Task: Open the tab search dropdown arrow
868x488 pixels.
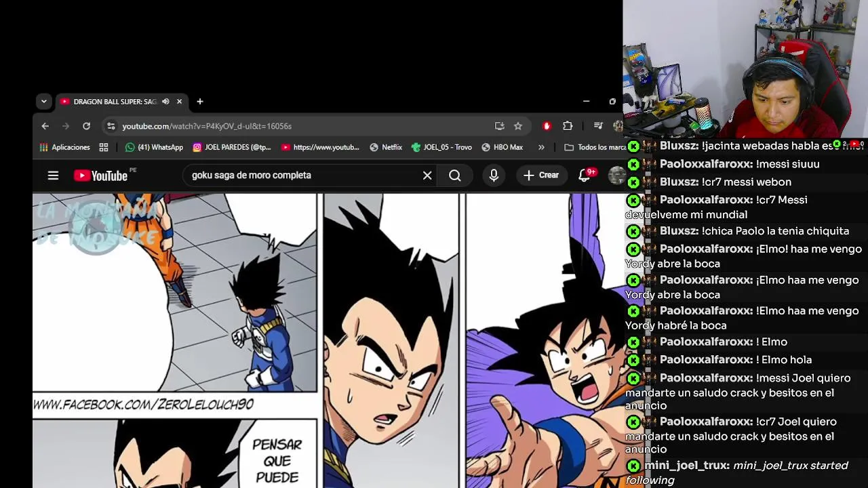Action: click(x=43, y=102)
